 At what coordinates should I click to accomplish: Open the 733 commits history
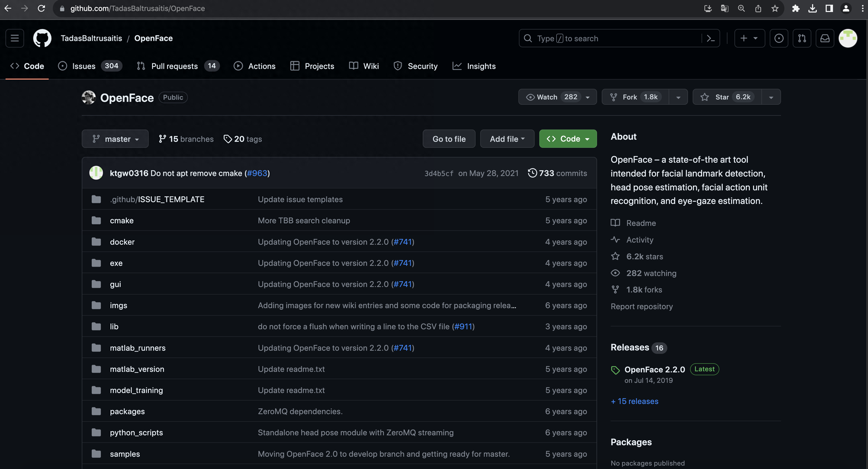click(x=557, y=173)
